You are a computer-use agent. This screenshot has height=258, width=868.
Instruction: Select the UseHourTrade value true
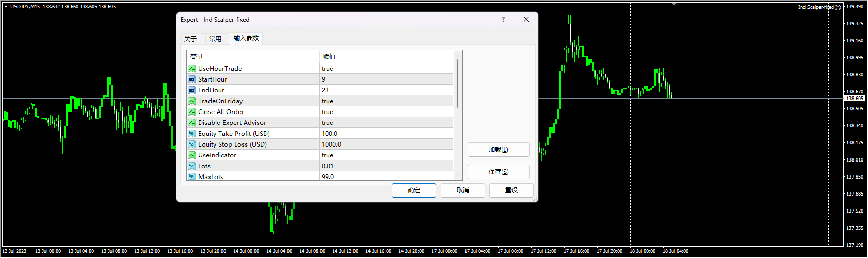(327, 68)
